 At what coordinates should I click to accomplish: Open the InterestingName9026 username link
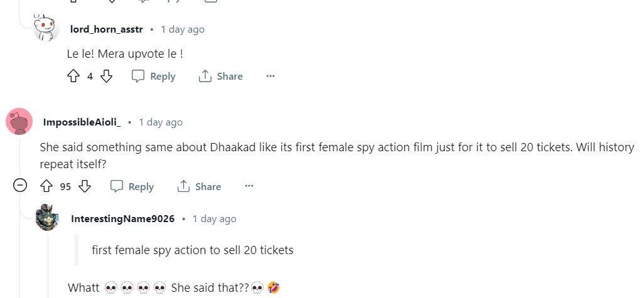point(123,219)
